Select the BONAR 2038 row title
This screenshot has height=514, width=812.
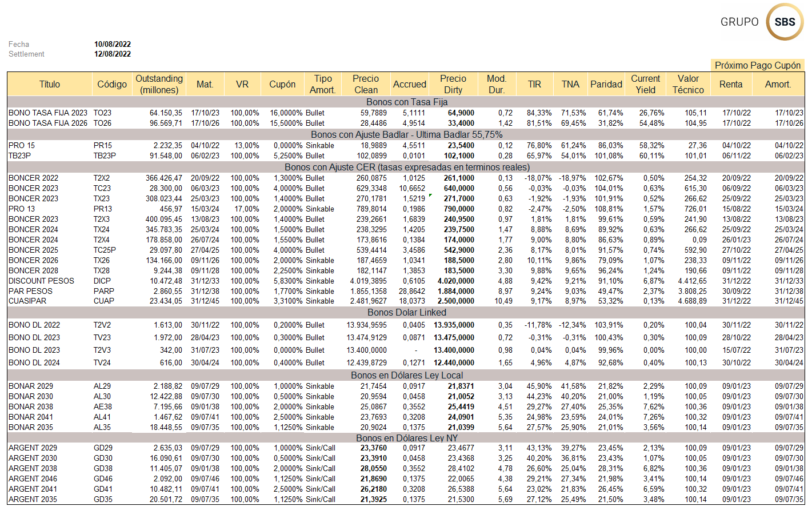pyautogui.click(x=31, y=407)
